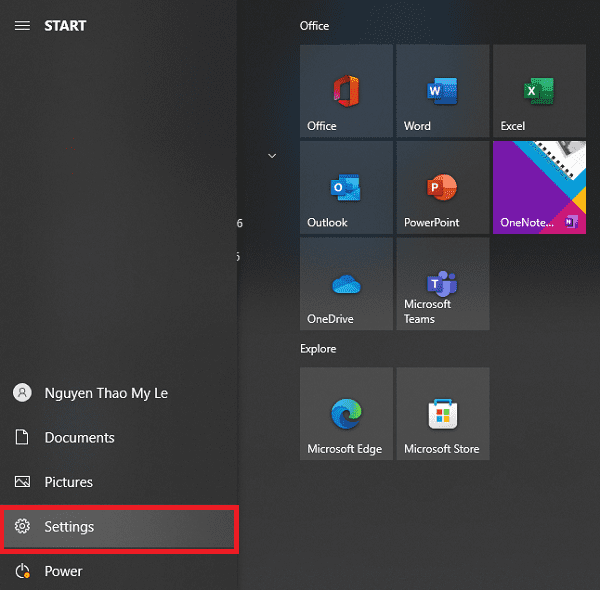Open account menu for Nguyen Thao My Le
This screenshot has width=600, height=590.
119,393
